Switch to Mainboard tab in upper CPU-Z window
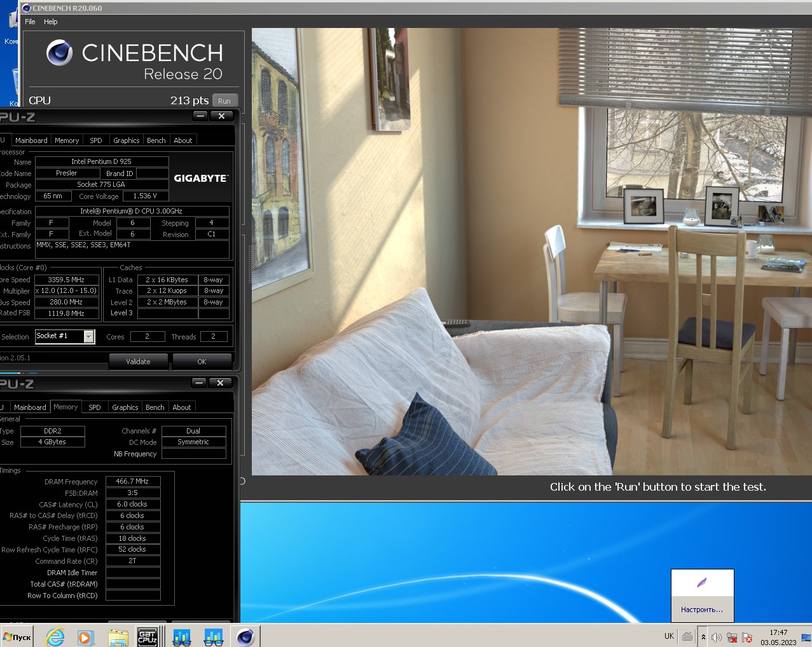 (x=31, y=140)
